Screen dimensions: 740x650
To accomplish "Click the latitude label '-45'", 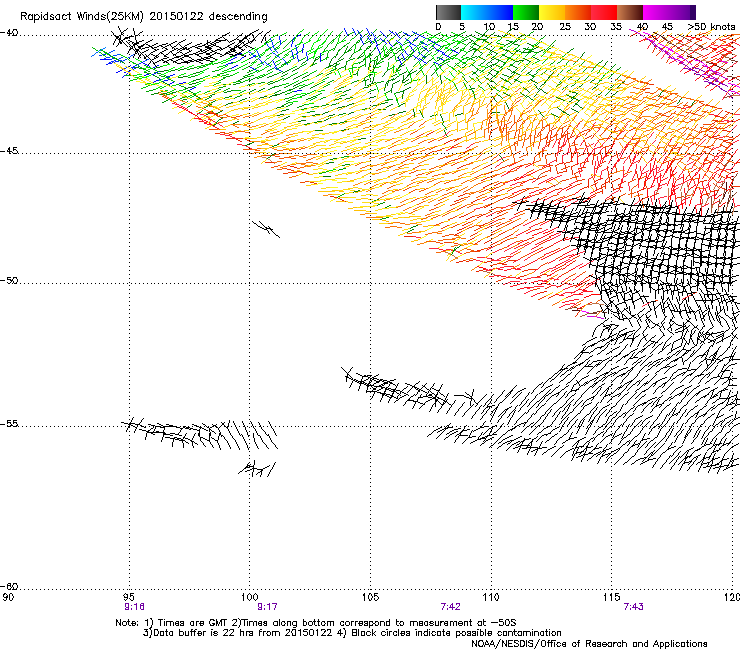I will click(9, 151).
